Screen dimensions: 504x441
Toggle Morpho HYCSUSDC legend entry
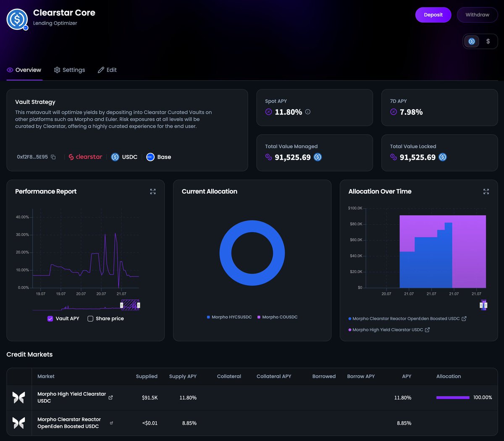(229, 317)
